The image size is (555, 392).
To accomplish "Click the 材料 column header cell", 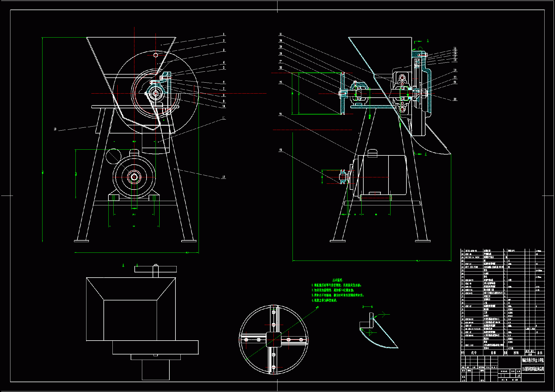I will point(516,353).
